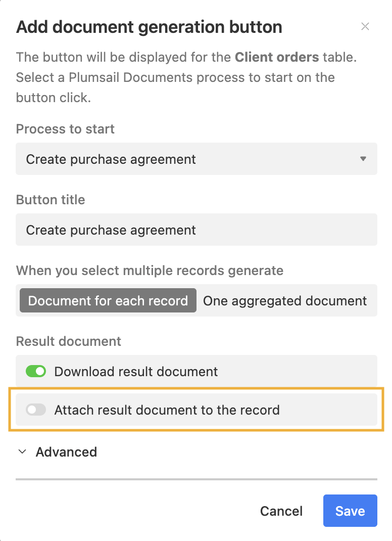Select Create purchase agreement process dropdown
This screenshot has width=392, height=541.
(196, 158)
